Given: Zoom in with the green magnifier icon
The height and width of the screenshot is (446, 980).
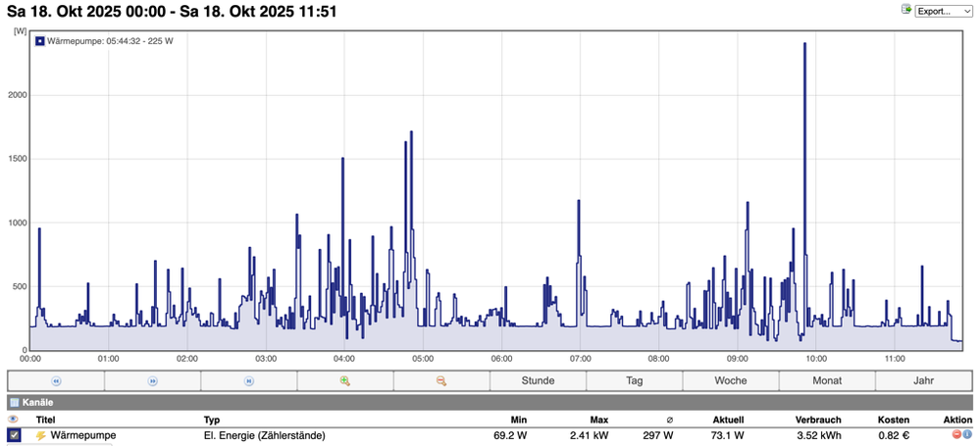Looking at the screenshot, I should coord(344,380).
